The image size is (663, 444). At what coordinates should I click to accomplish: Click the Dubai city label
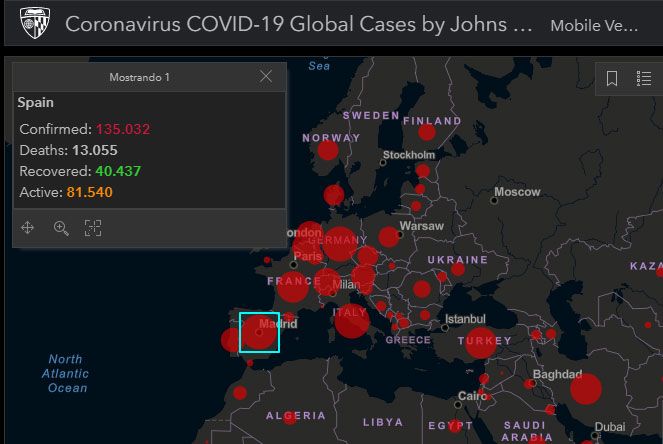pos(610,427)
